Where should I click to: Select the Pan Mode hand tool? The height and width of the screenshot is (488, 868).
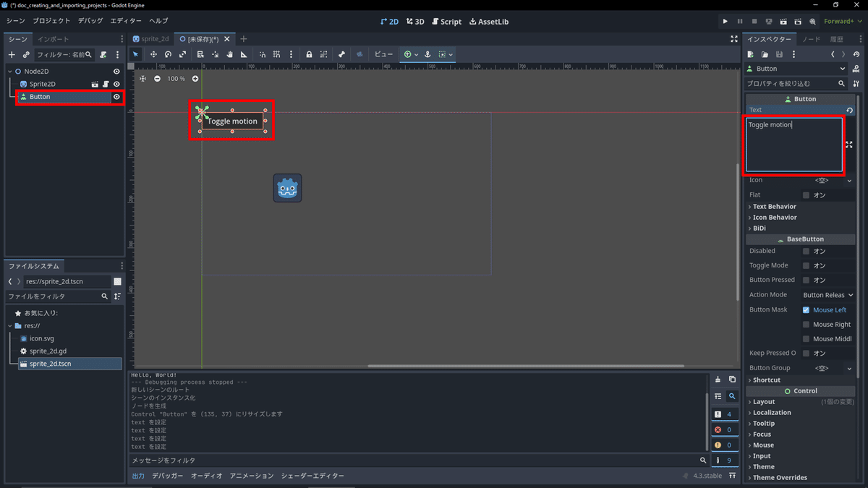click(x=229, y=54)
